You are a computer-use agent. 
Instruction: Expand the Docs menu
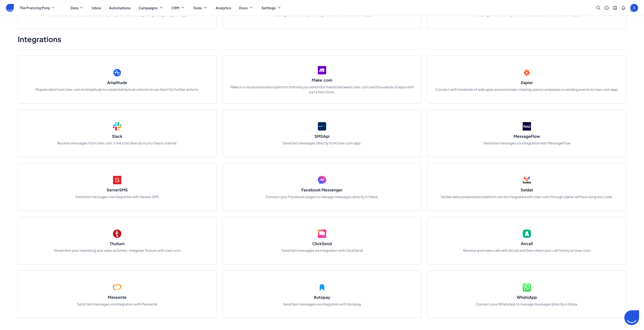(246, 8)
